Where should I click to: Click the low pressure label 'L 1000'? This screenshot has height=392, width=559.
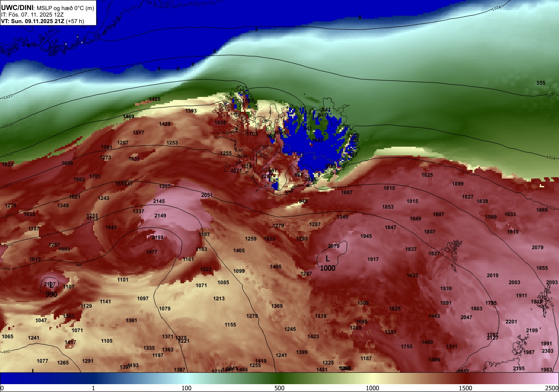328,263
